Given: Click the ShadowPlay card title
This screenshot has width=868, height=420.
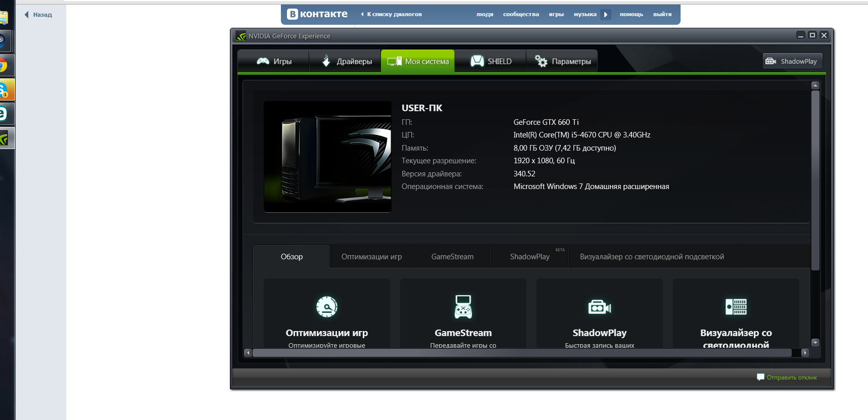Looking at the screenshot, I should pyautogui.click(x=600, y=333).
